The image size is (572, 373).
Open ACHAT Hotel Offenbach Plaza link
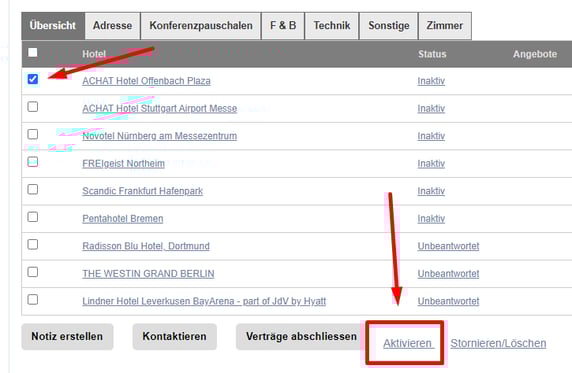click(146, 81)
